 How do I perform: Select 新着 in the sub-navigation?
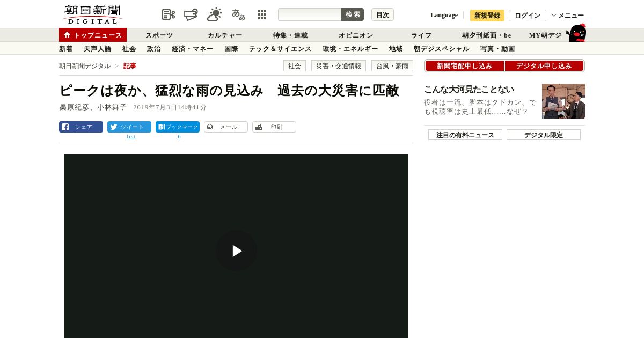tap(66, 49)
